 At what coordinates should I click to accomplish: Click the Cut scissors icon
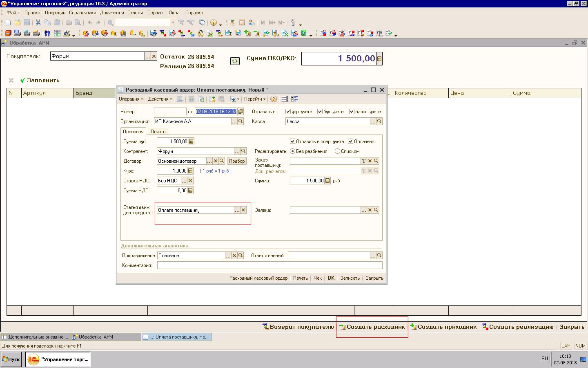coord(38,23)
